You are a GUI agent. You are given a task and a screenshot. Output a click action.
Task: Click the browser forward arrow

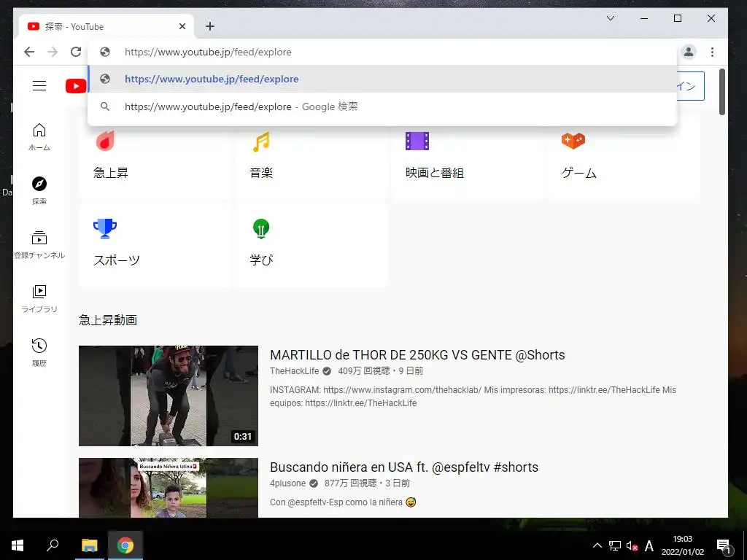click(53, 52)
